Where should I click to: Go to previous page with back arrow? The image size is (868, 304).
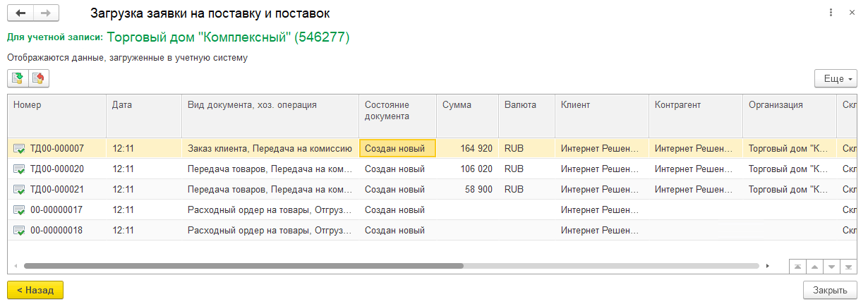(x=20, y=13)
